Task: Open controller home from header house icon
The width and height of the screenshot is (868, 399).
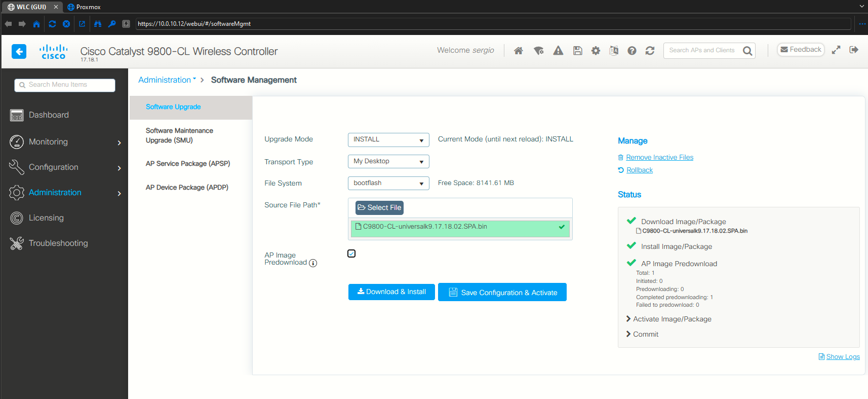Action: click(x=519, y=51)
